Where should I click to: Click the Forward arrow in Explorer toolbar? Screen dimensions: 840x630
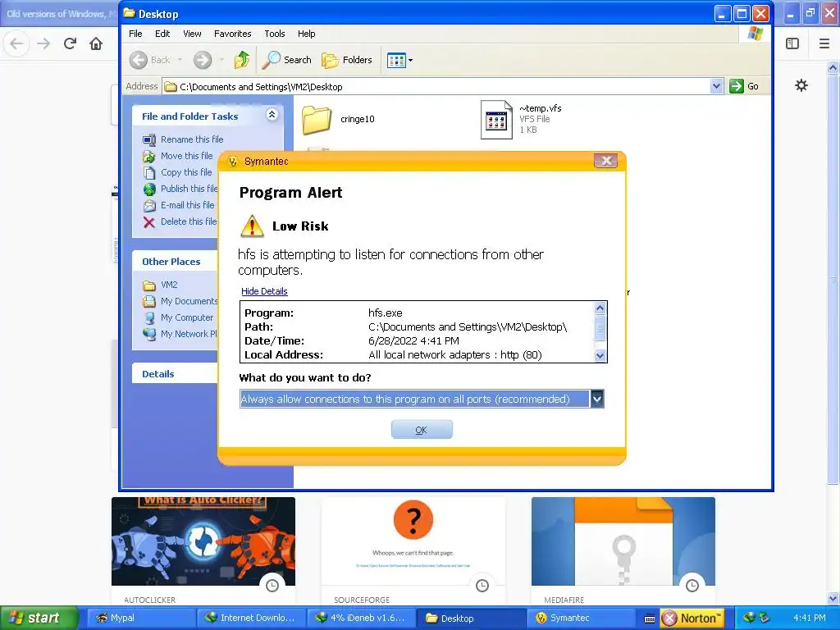203,60
